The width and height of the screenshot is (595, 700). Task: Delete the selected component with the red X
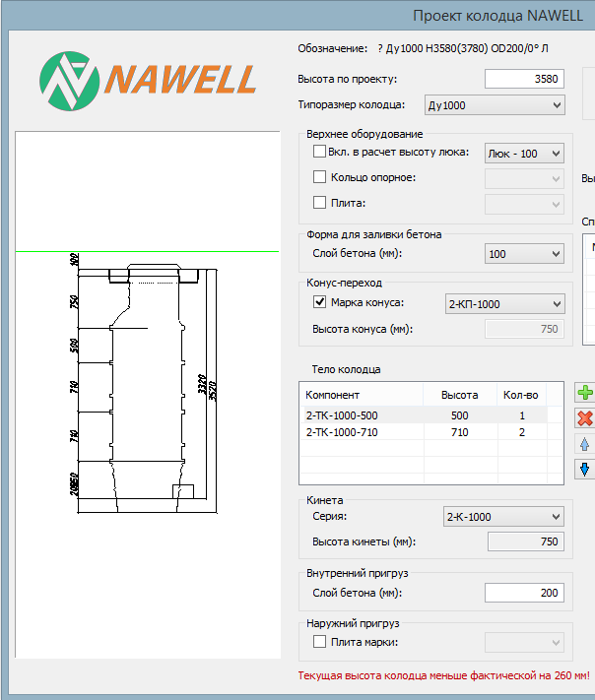pyautogui.click(x=585, y=418)
